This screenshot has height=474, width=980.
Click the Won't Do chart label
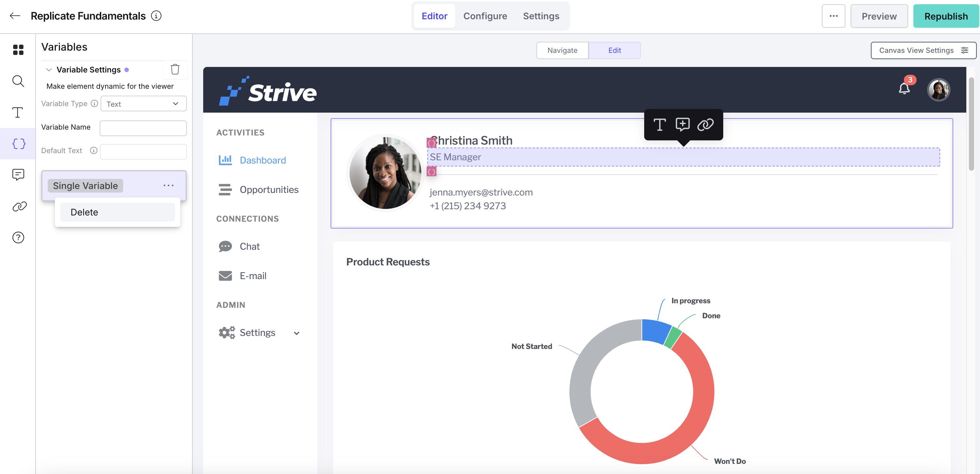coord(730,461)
